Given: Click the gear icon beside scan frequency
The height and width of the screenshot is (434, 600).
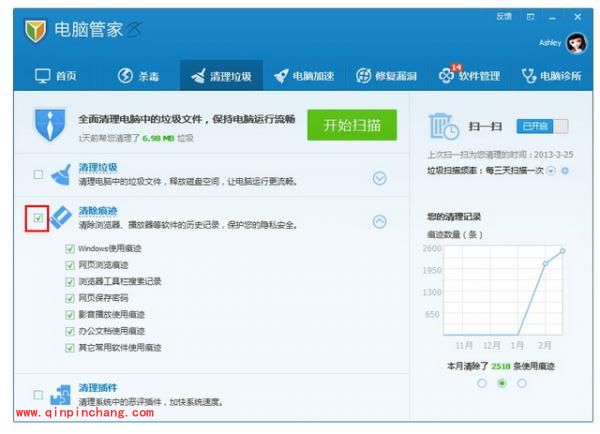Looking at the screenshot, I should click(565, 171).
